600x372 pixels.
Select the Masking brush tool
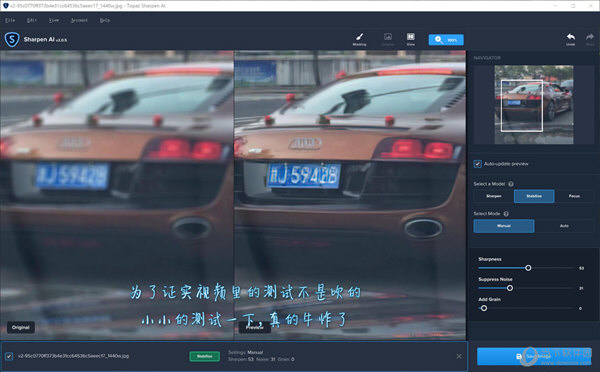tap(359, 39)
